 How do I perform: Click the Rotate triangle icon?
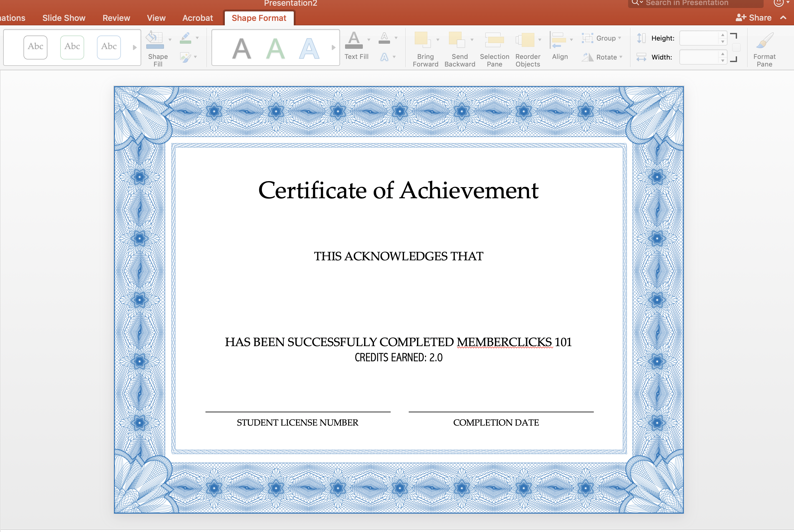pyautogui.click(x=587, y=57)
